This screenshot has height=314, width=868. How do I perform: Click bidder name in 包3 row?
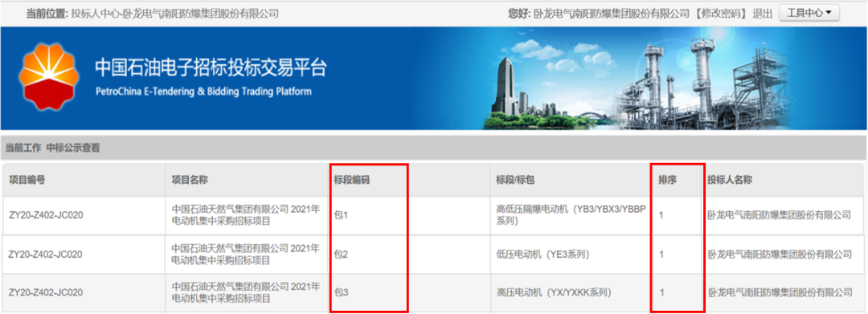[x=779, y=292]
